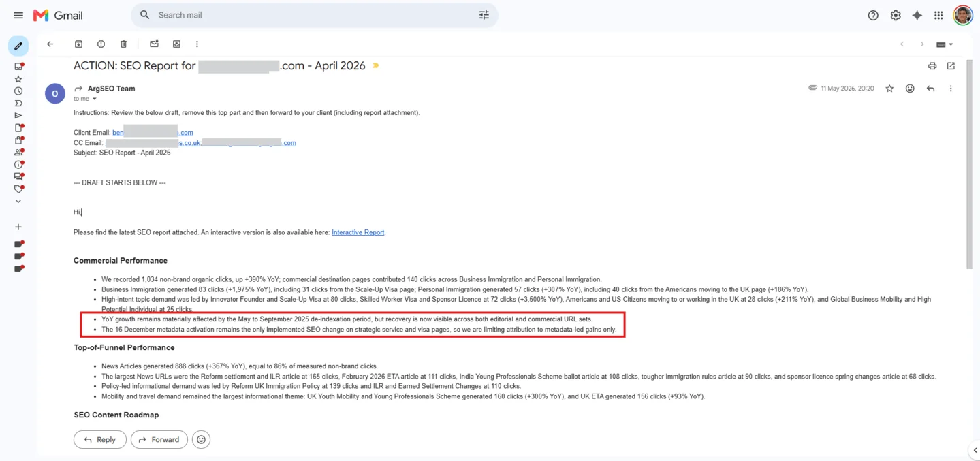Add emoji reaction beside the Forward button
980x461 pixels.
(201, 440)
